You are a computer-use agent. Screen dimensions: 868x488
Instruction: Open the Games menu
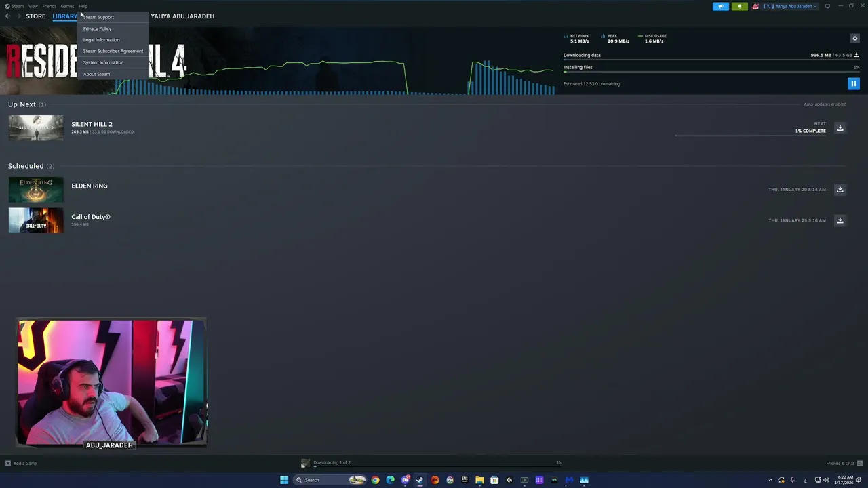point(67,6)
